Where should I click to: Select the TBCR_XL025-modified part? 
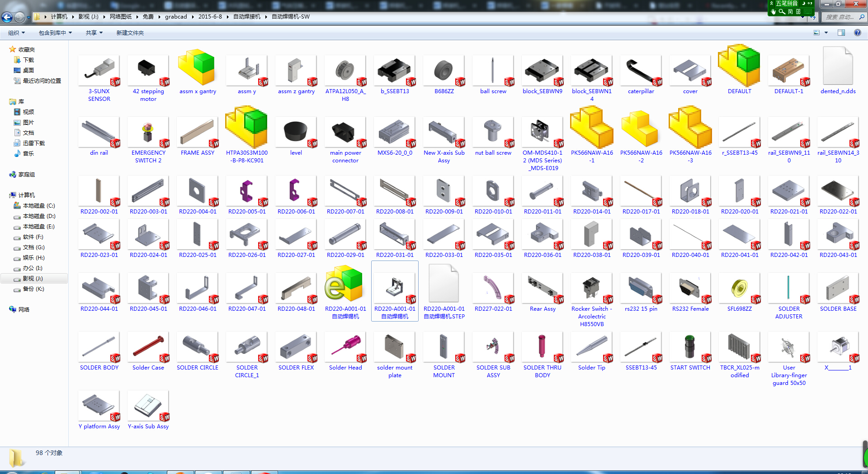coord(740,355)
